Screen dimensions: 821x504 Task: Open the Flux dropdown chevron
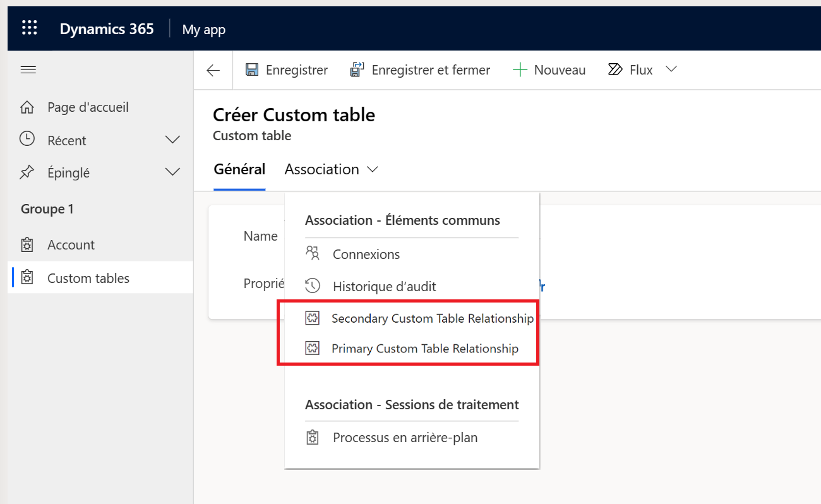(x=671, y=69)
